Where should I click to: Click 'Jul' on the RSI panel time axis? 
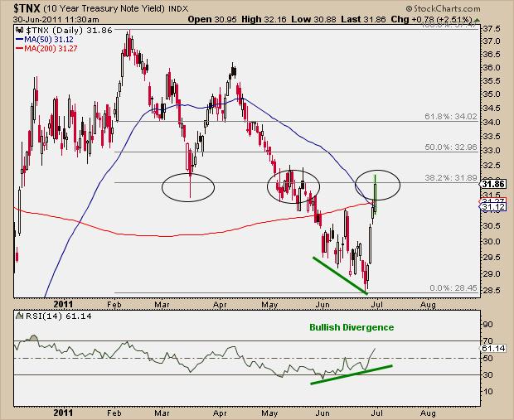377,413
